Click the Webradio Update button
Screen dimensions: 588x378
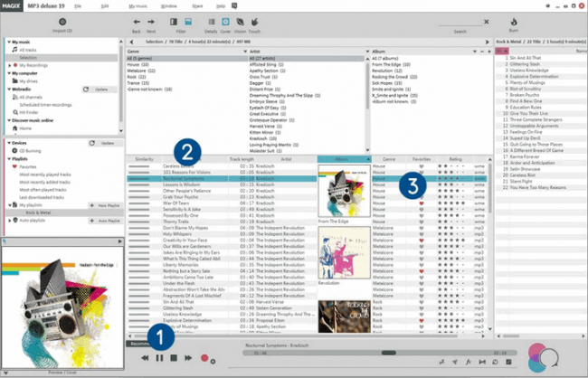[100, 90]
